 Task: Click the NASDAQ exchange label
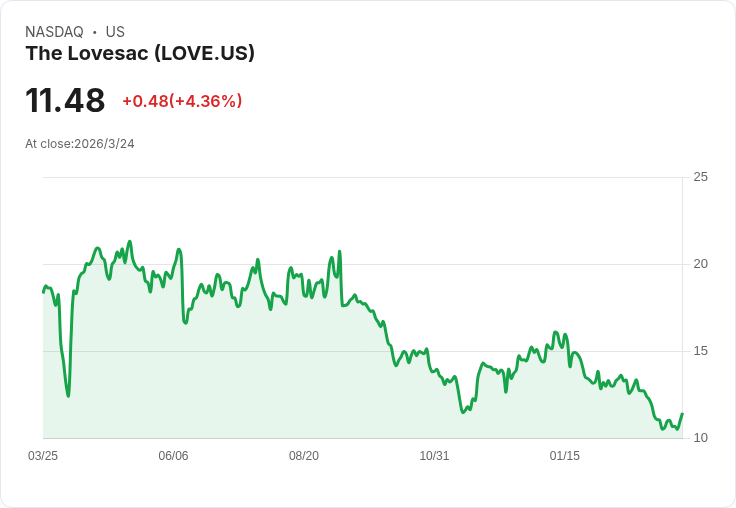(x=54, y=32)
